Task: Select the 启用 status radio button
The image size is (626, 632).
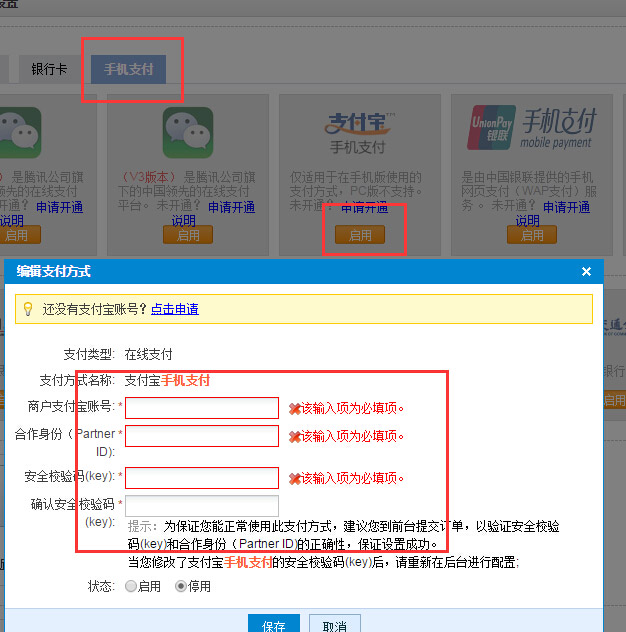Action: (x=131, y=586)
